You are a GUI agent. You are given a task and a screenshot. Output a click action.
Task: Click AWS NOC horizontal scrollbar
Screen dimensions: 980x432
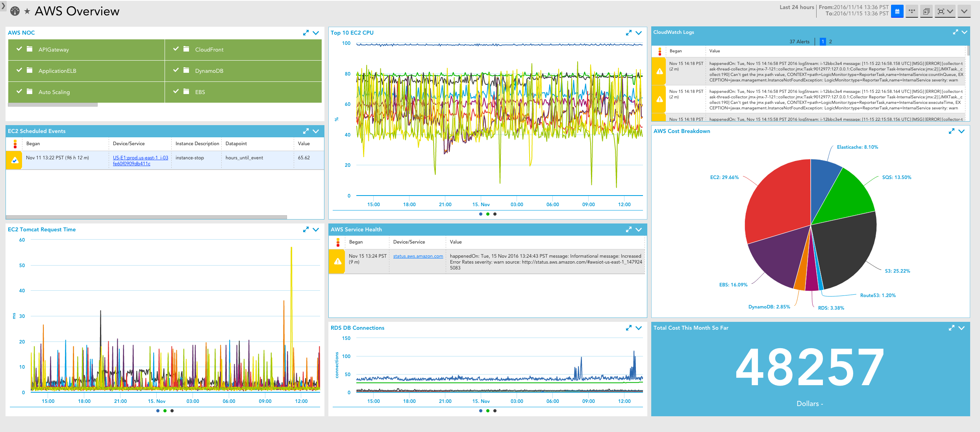coord(53,105)
